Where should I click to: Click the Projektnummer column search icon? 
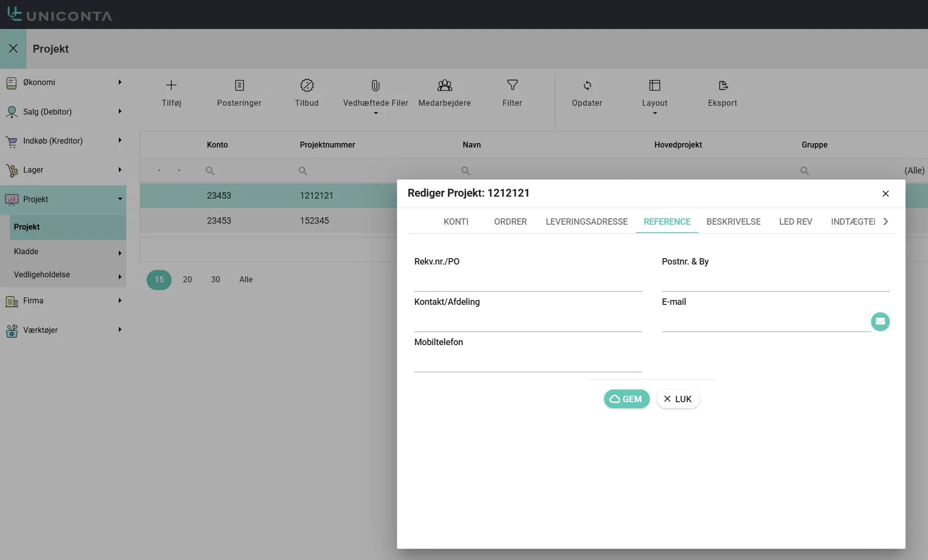point(303,171)
